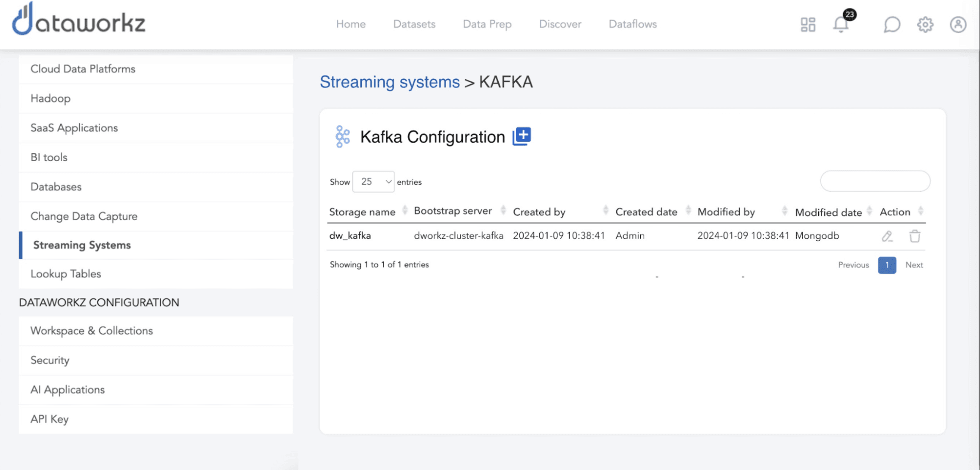Screen dimensions: 980x470
Task: Open the user profile icon
Action: (x=958, y=25)
